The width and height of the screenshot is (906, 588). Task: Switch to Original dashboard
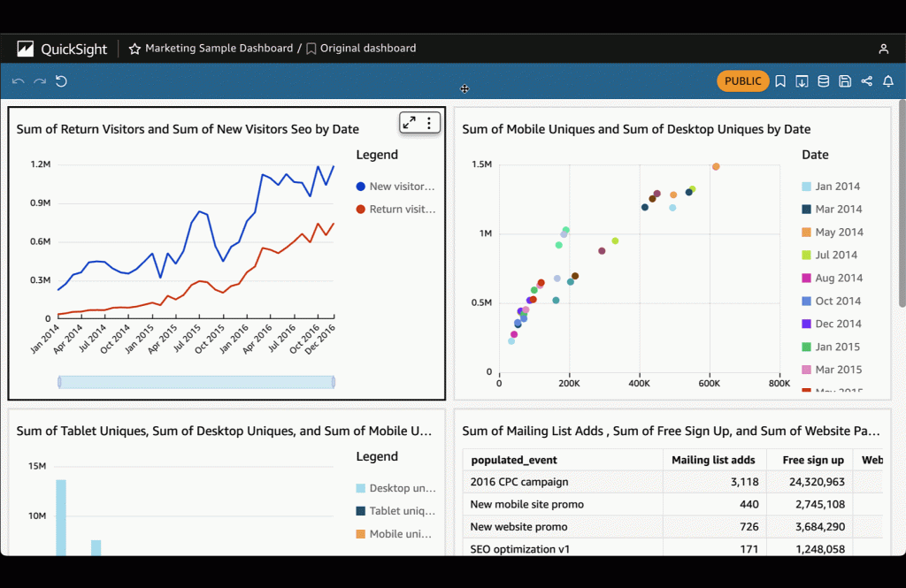point(365,49)
